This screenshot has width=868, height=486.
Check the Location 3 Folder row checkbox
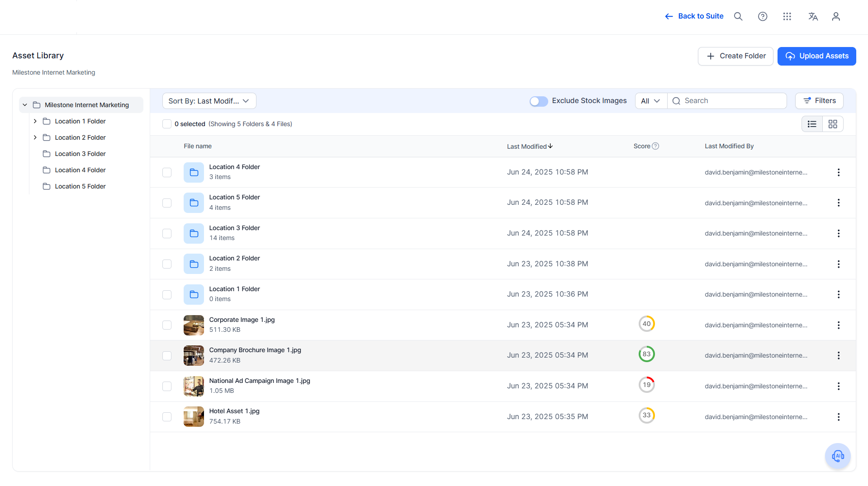pyautogui.click(x=167, y=233)
